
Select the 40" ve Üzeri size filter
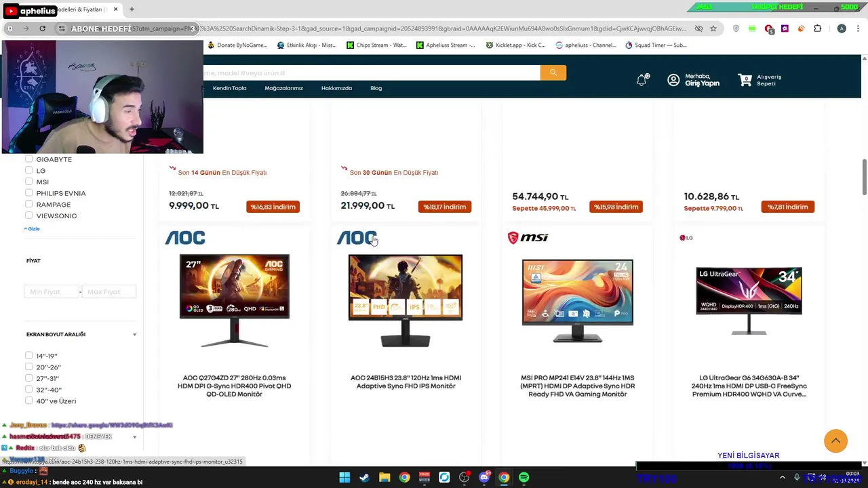pyautogui.click(x=28, y=401)
